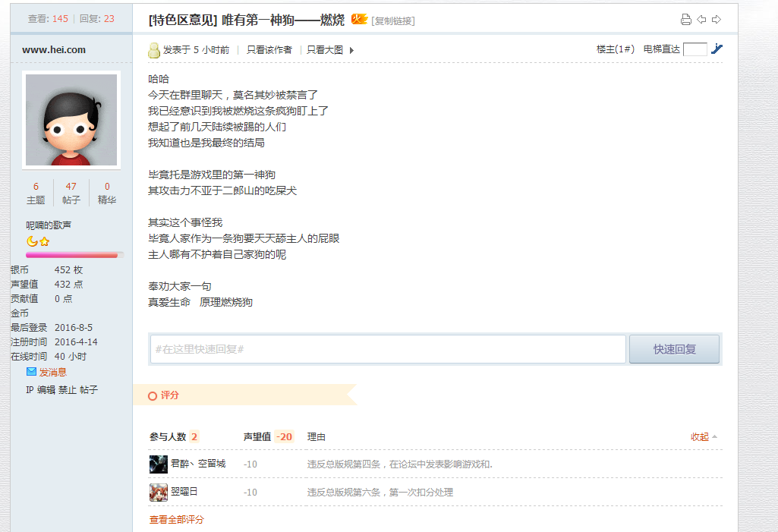This screenshot has width=778, height=532.
Task: Click the poster profile icon beside 发表于
Action: click(153, 49)
